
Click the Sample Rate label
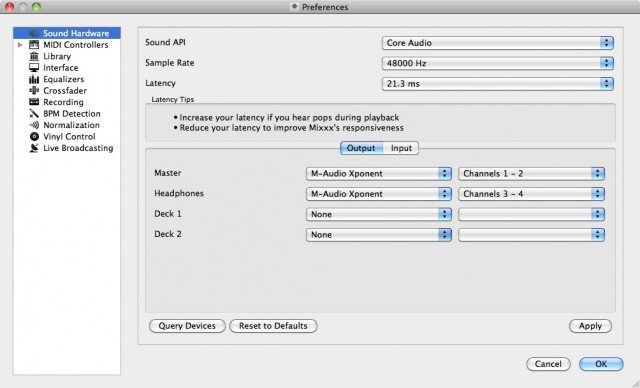click(170, 63)
